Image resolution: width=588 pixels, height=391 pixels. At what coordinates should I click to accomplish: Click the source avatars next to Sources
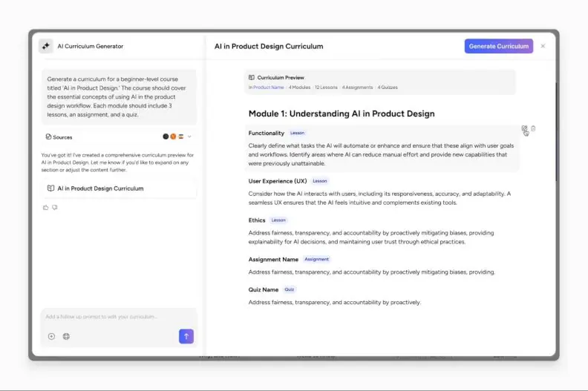coord(173,137)
